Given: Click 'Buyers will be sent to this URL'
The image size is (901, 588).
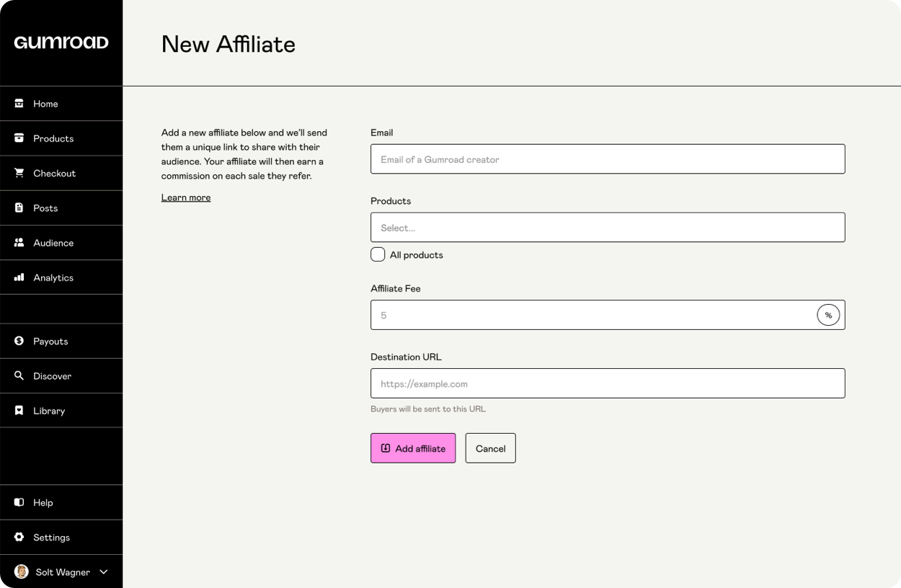Looking at the screenshot, I should click(428, 409).
